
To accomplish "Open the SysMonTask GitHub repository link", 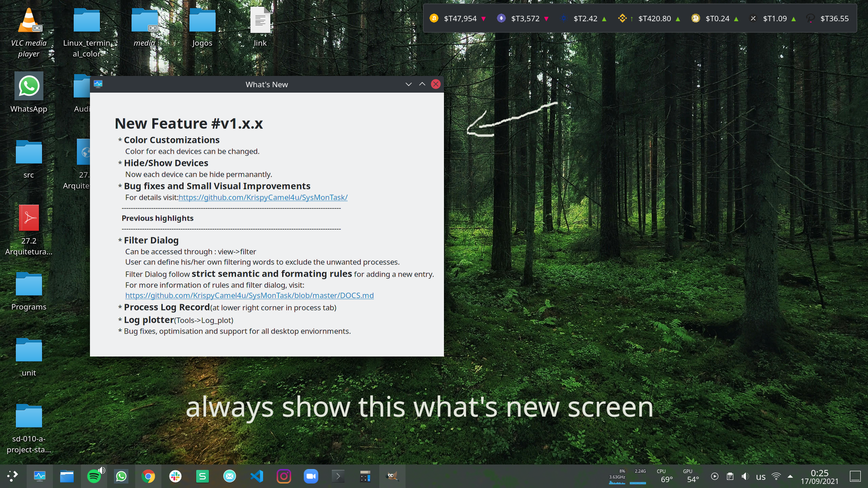I will pyautogui.click(x=263, y=197).
